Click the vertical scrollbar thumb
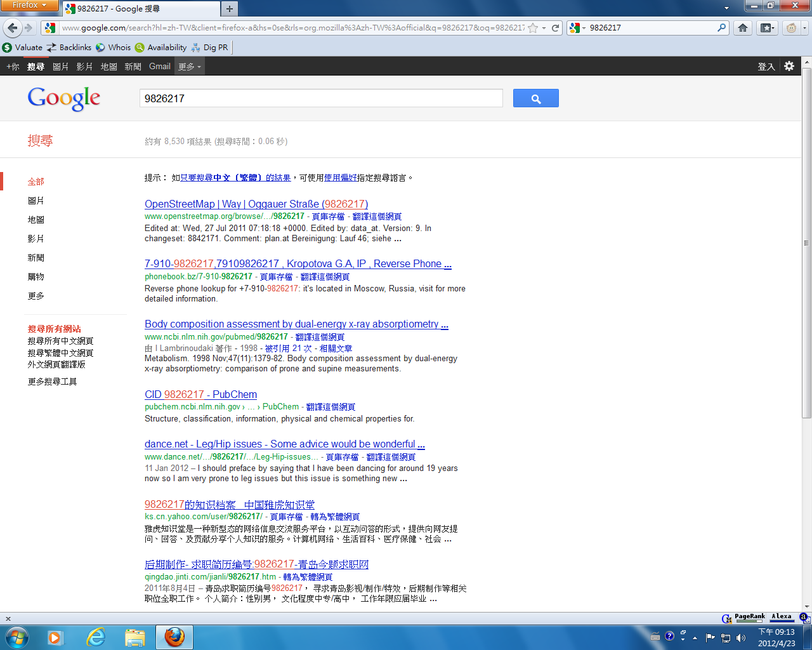 tap(806, 242)
